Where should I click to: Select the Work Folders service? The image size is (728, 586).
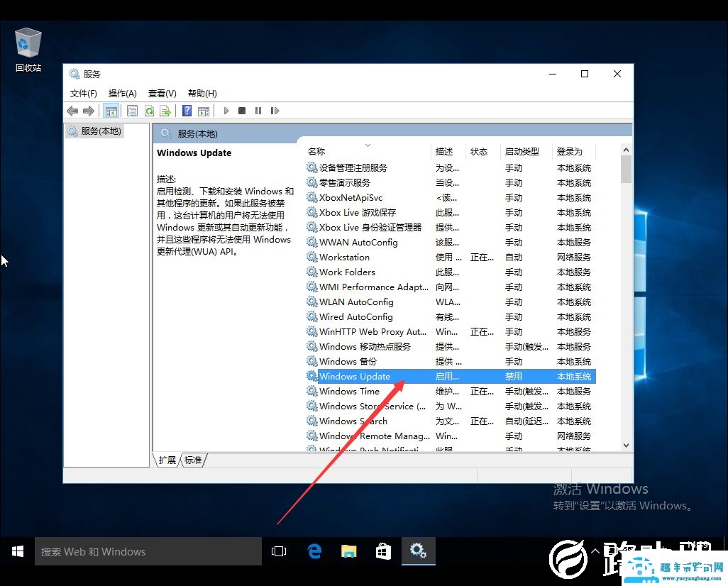(451, 272)
